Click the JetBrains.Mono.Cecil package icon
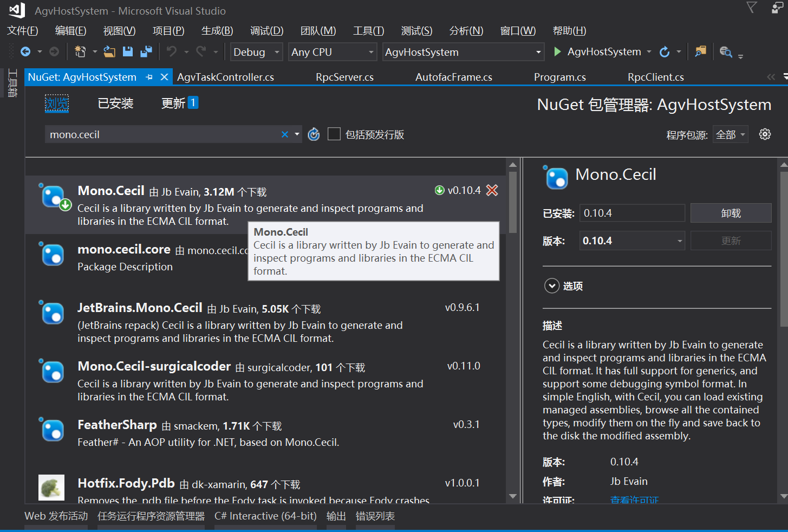This screenshot has height=532, width=788. pos(53,313)
